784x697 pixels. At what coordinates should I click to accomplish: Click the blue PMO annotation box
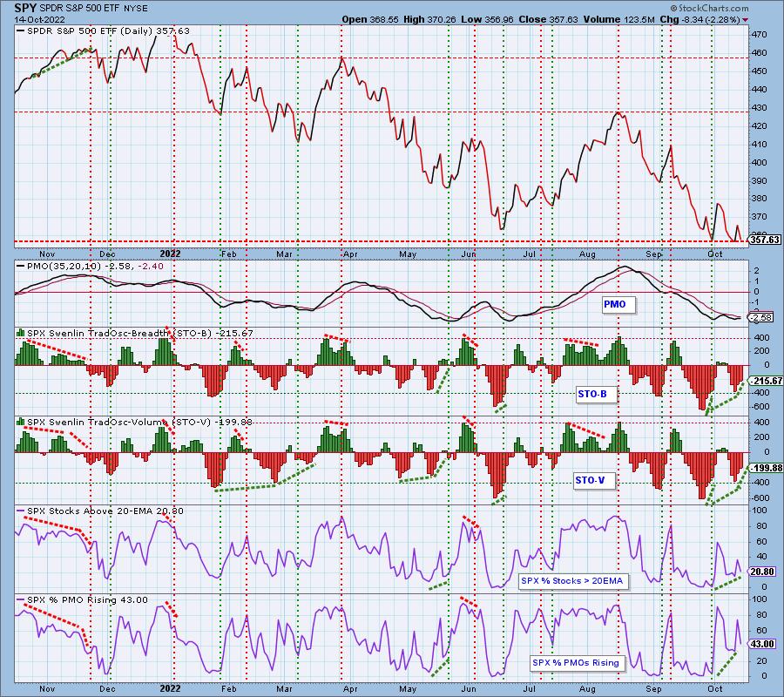coord(618,304)
